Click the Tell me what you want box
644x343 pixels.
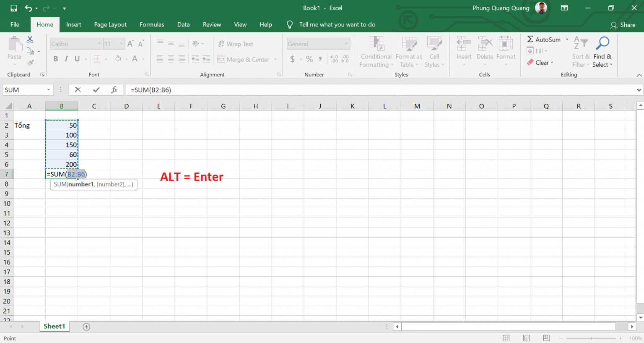337,25
